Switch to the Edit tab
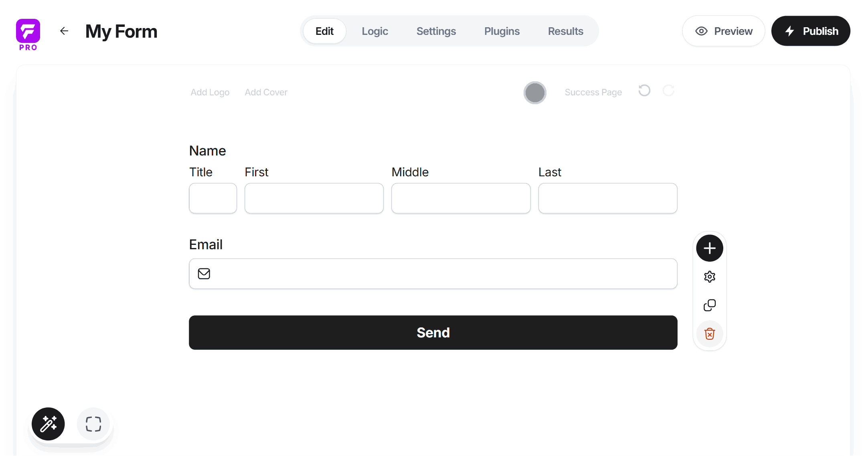The image size is (868, 456). [324, 31]
